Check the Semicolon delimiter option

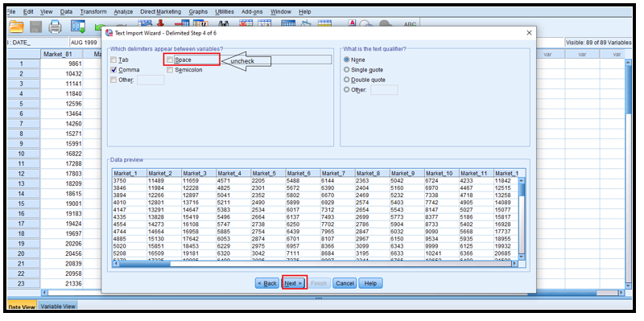click(x=170, y=70)
